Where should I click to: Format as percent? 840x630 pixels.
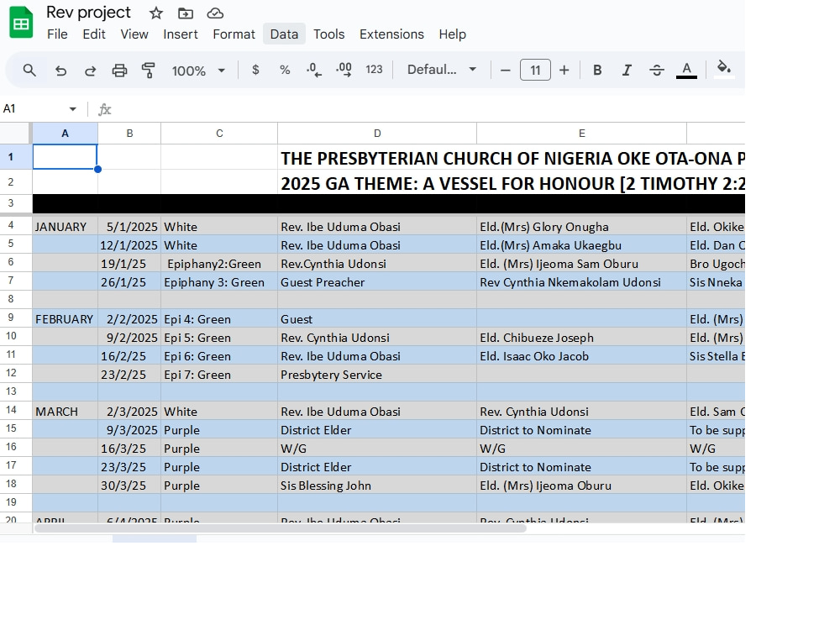pos(285,70)
